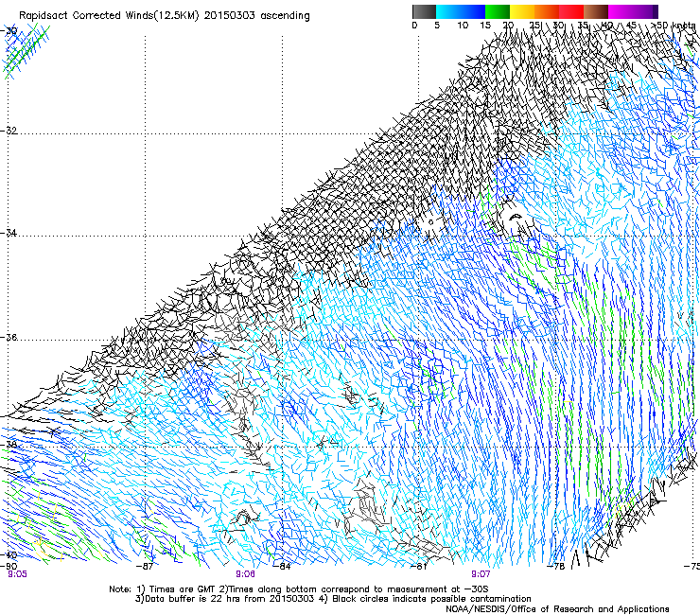Viewport: 700px width, 615px height.
Task: Click the -40 latitude label
Action: tap(9, 555)
